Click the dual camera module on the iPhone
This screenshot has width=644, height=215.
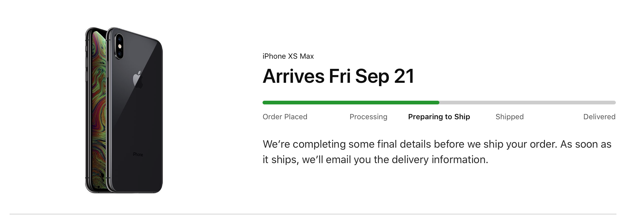tap(119, 46)
